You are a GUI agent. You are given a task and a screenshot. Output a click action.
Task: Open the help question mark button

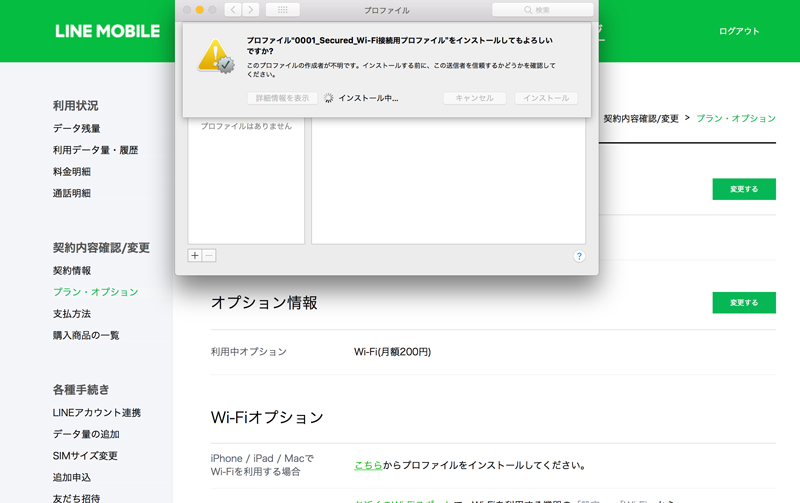579,256
